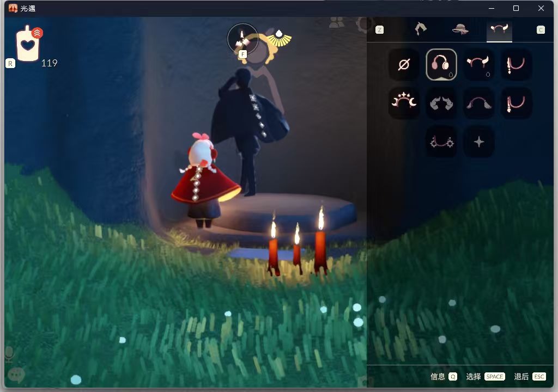Click the 信息 info button
The width and height of the screenshot is (558, 392).
coord(438,376)
